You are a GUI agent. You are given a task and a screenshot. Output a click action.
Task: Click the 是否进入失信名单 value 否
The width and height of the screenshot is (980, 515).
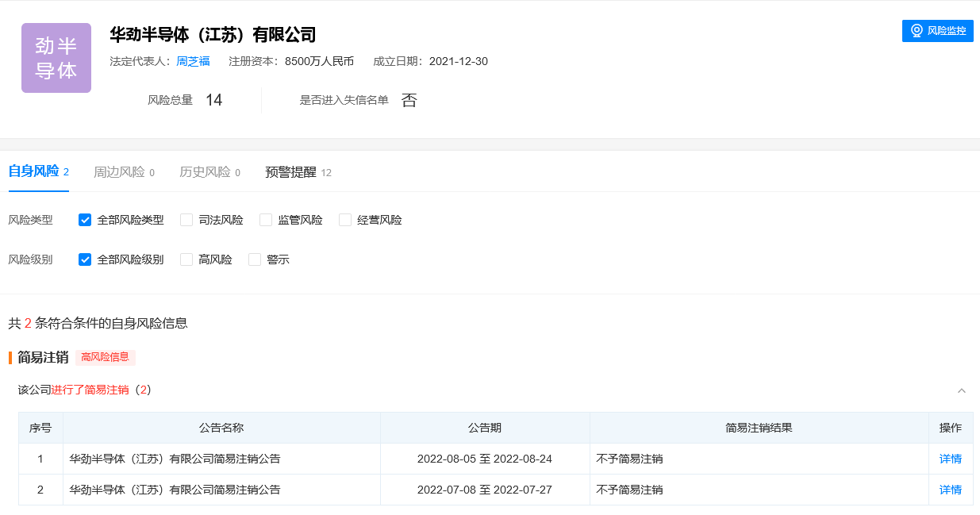click(x=409, y=100)
